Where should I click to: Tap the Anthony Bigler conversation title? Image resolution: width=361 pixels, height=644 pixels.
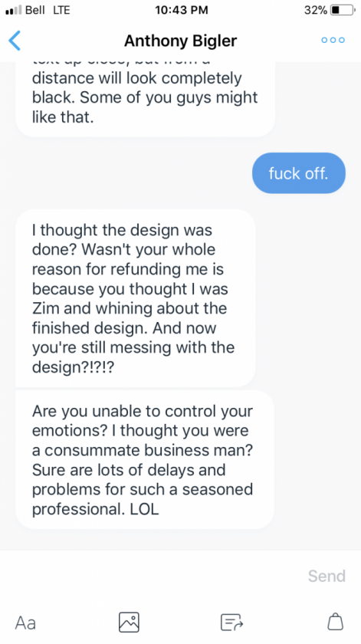[x=180, y=41]
